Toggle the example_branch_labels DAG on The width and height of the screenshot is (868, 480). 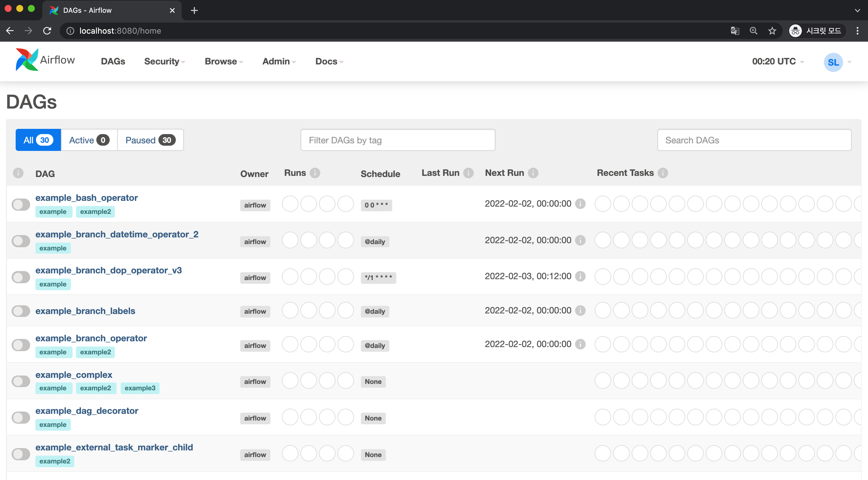pos(21,311)
